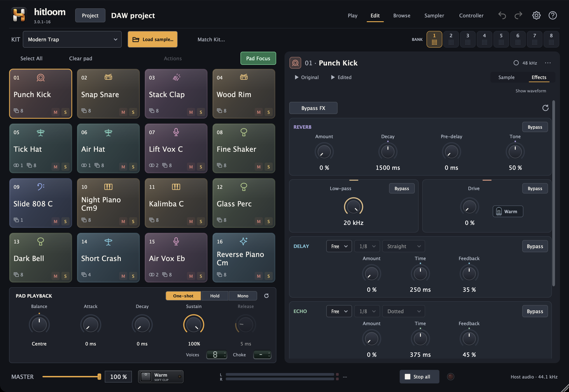Open the Delay Straight rhythm dropdown
Screen dimensions: 569x392
coord(403,246)
